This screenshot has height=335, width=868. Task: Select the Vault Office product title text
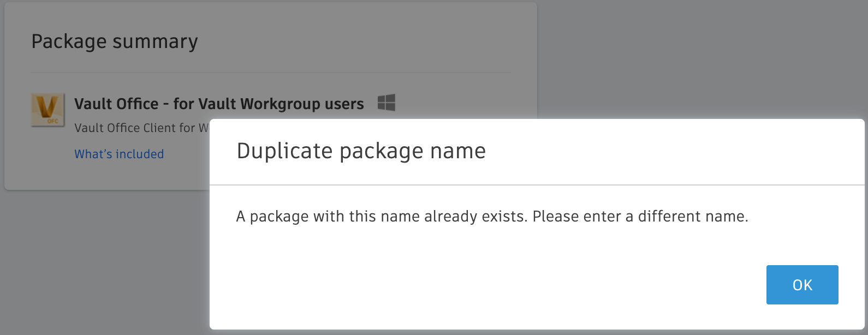coord(219,104)
